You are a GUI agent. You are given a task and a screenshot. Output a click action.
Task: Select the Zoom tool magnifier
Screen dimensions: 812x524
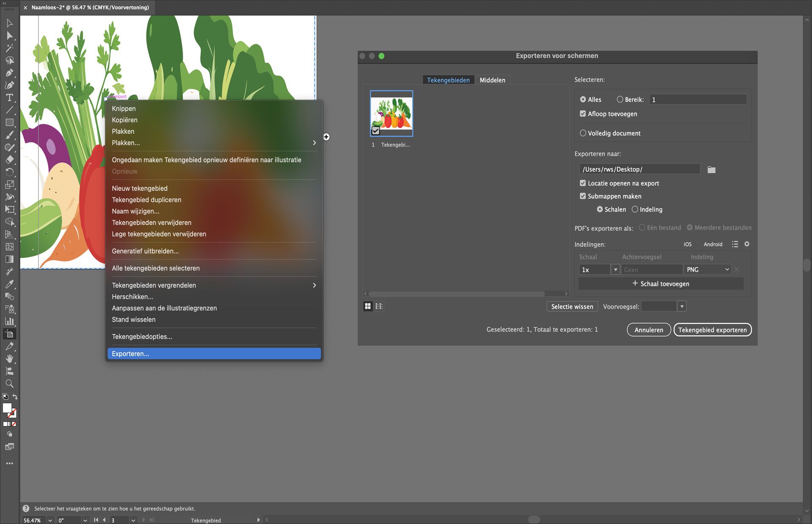click(x=9, y=384)
